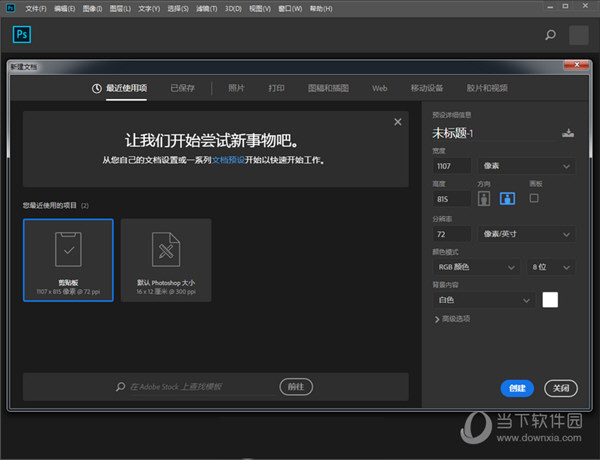
Task: Expand the 高级选项 advanced options
Action: pos(452,319)
